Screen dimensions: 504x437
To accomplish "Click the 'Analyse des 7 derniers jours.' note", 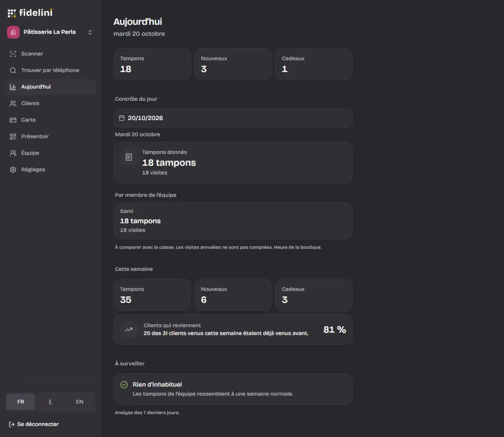I will pos(147,413).
